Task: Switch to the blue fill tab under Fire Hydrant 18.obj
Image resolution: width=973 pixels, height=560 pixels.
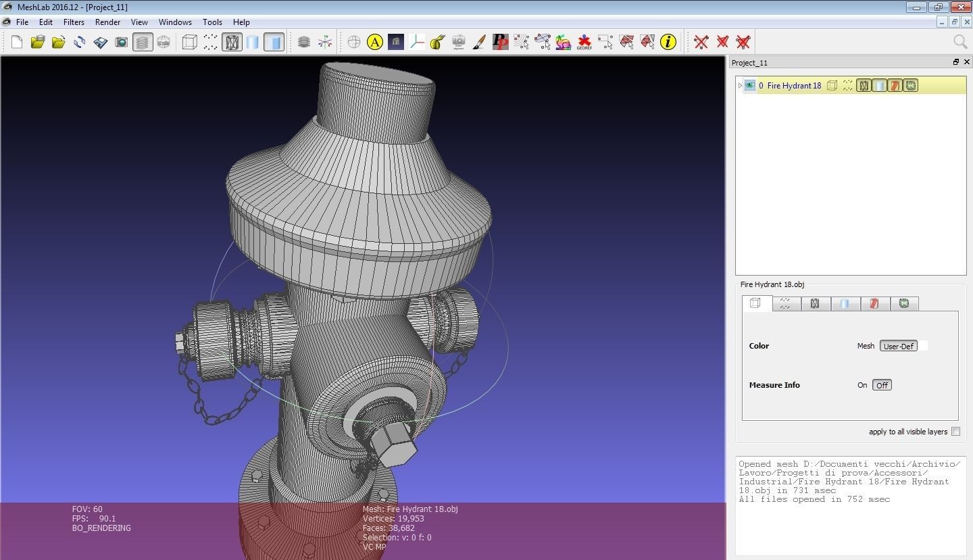Action: point(845,304)
